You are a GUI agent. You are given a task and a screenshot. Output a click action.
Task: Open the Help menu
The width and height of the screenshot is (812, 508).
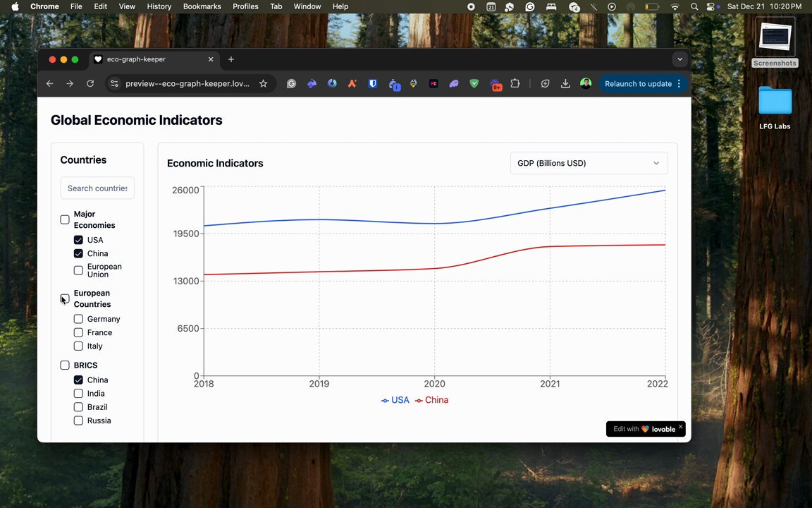[x=340, y=7]
